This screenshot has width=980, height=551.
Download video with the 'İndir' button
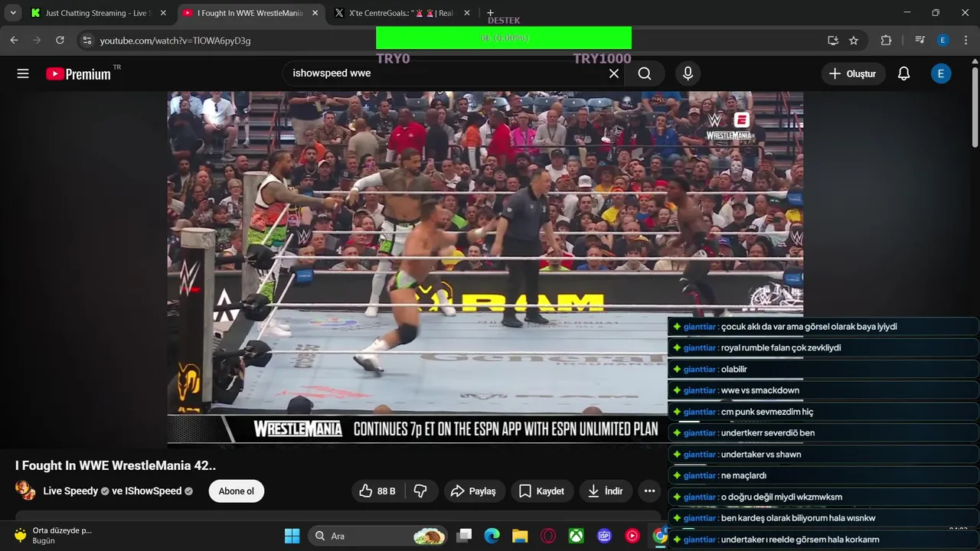click(x=606, y=491)
